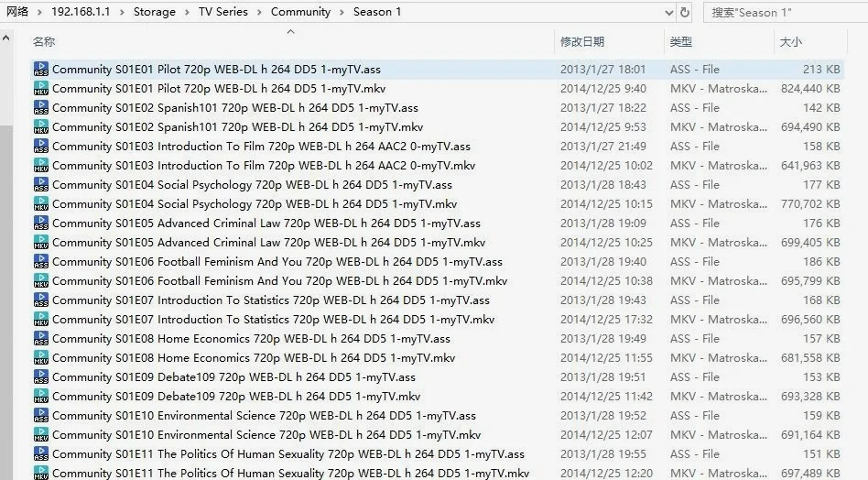Viewport: 868px width, 480px height.
Task: Click the MKV icon of S01E09 Debate109
Action: (41, 397)
